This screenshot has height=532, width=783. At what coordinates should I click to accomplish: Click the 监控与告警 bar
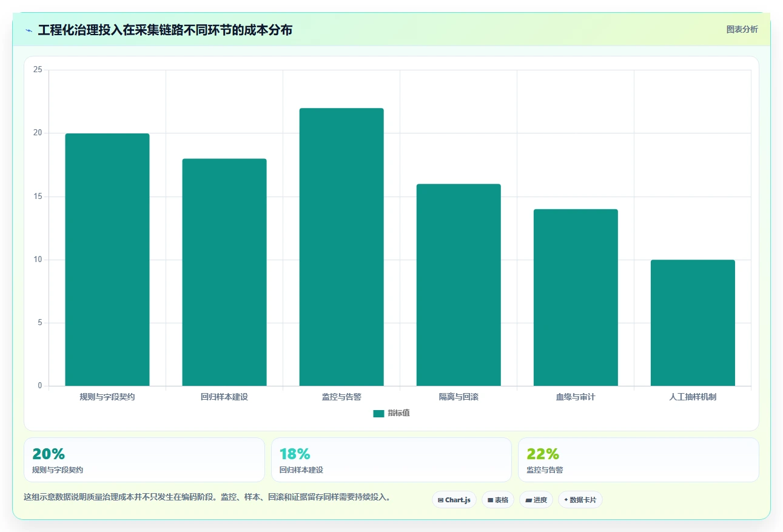click(x=341, y=247)
